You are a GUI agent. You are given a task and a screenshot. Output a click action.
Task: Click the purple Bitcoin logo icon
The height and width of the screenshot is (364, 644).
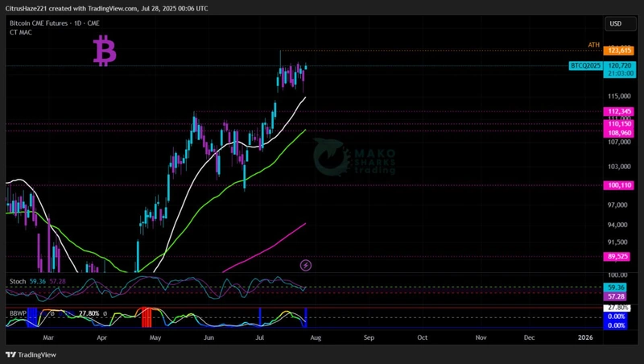[x=105, y=52]
